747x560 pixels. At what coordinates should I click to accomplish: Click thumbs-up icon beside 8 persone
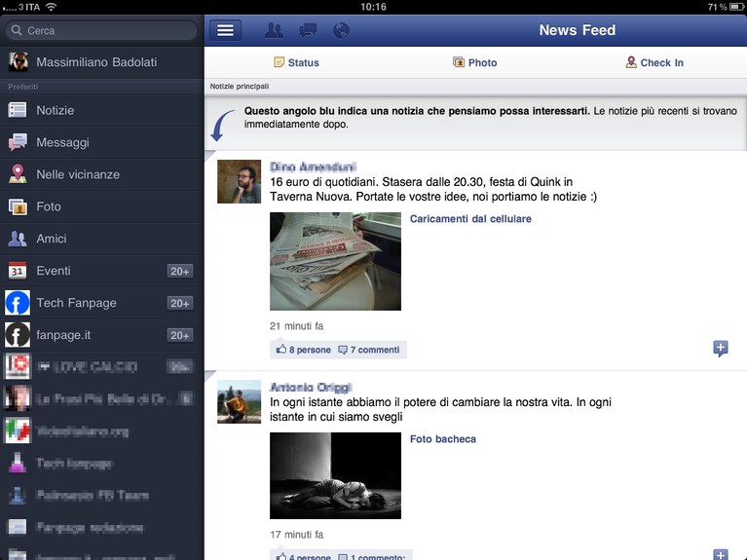[281, 350]
